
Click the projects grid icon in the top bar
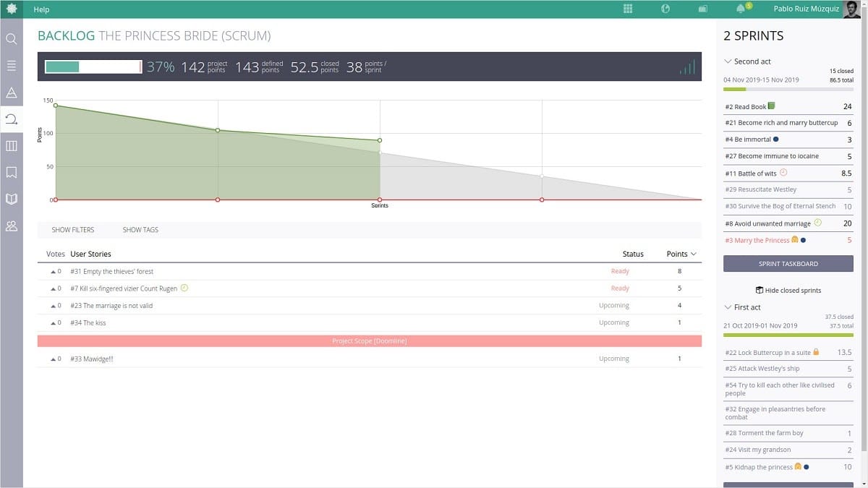coord(628,9)
